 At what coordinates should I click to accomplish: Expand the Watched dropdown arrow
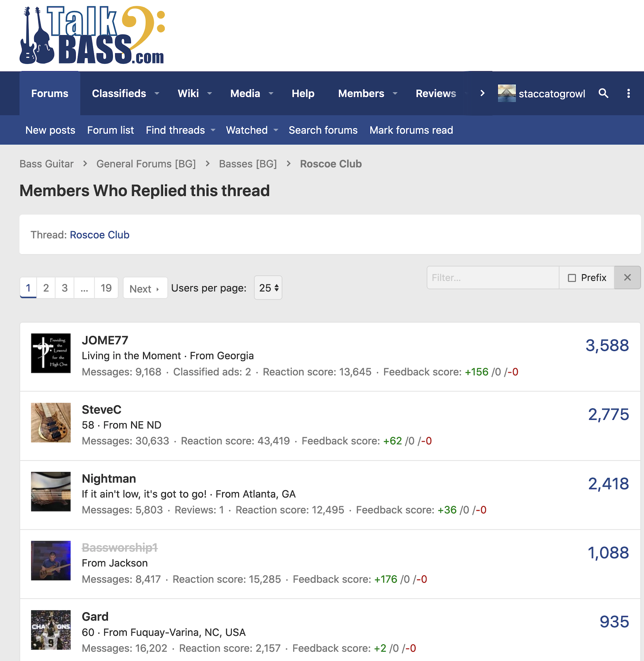[276, 130]
